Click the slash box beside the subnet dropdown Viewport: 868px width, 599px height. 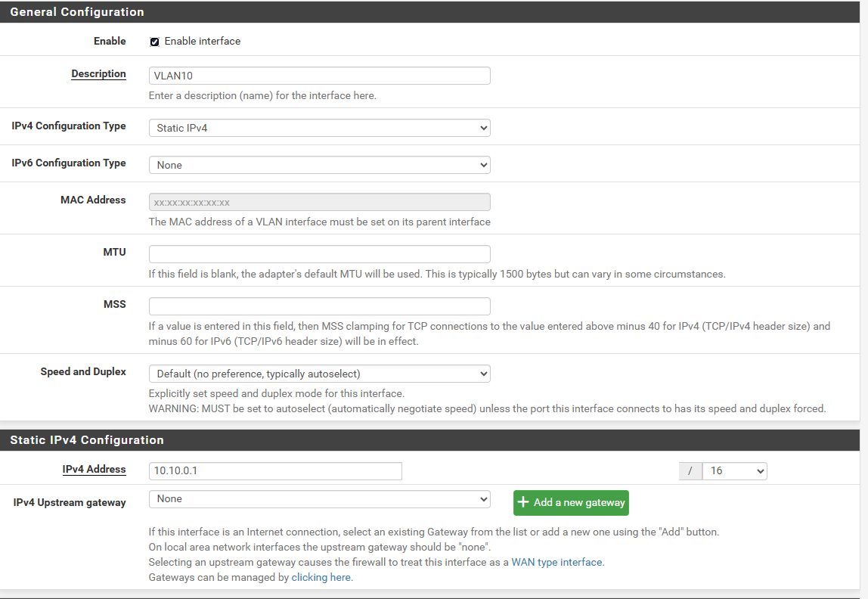pyautogui.click(x=690, y=470)
